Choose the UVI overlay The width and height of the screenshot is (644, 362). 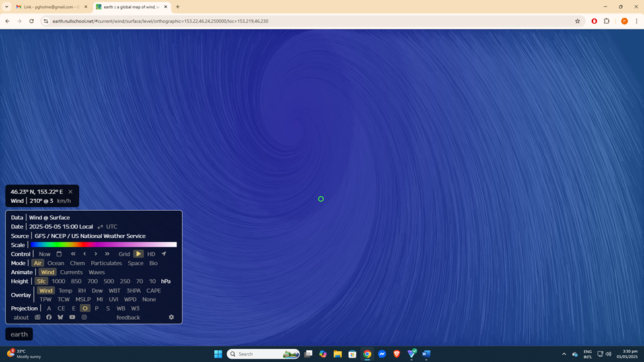pos(114,299)
